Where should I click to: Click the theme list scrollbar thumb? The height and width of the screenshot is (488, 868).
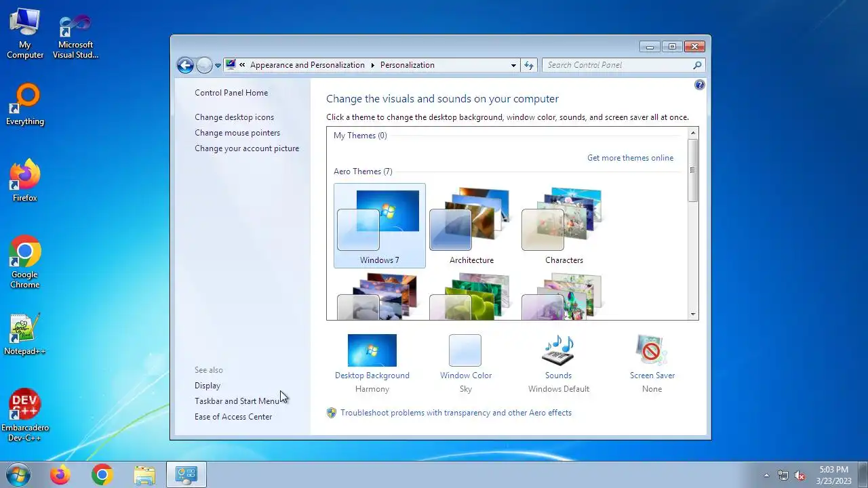point(692,170)
